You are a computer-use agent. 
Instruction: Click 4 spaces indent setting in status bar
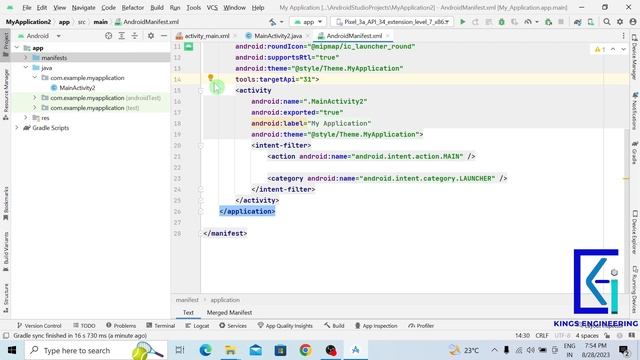587,336
